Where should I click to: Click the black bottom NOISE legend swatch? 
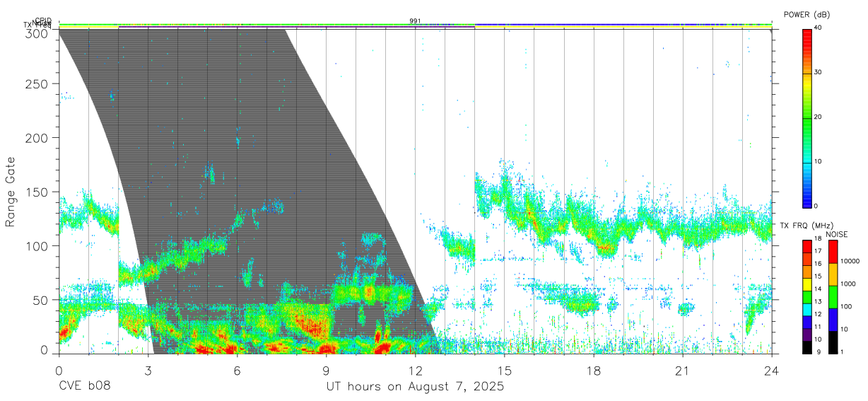pyautogui.click(x=833, y=341)
